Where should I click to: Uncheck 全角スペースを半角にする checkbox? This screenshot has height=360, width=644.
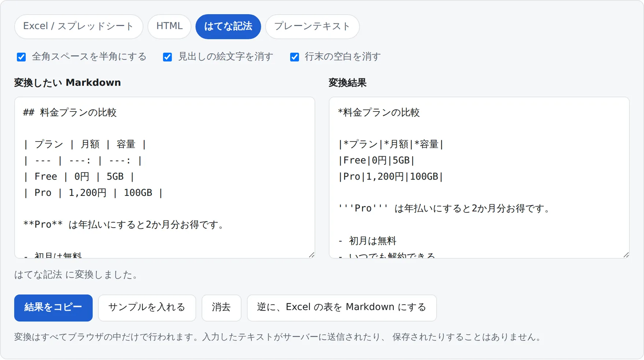tap(21, 57)
